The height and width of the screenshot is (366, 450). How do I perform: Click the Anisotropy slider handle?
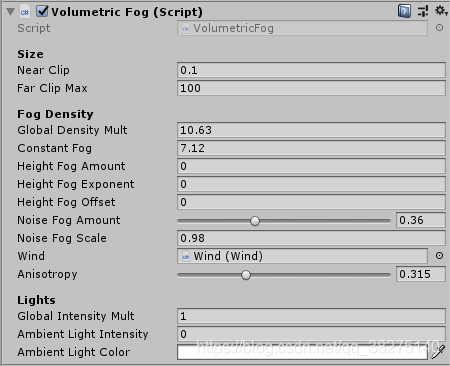point(246,275)
